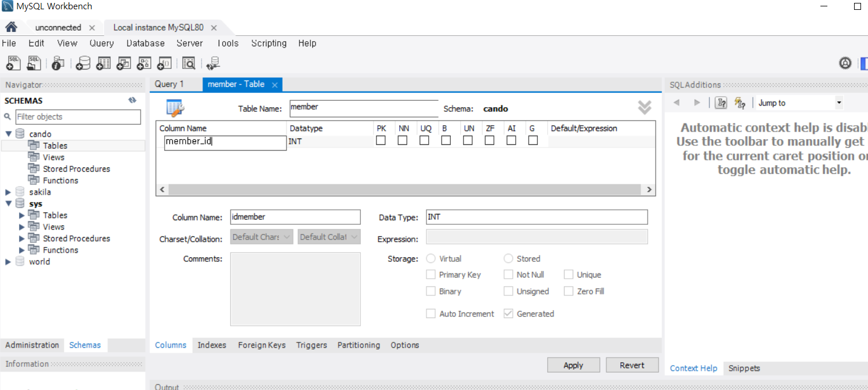Open the Triggers tab
Image resolution: width=868 pixels, height=390 pixels.
[312, 345]
